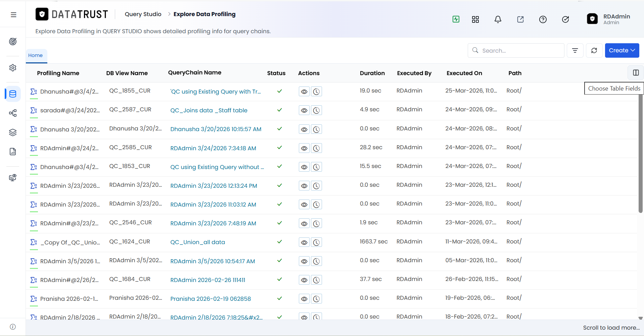644x336 pixels.
Task: Open RDAdmin 3/24/2026 7:34:18 AM link
Action: pyautogui.click(x=213, y=148)
